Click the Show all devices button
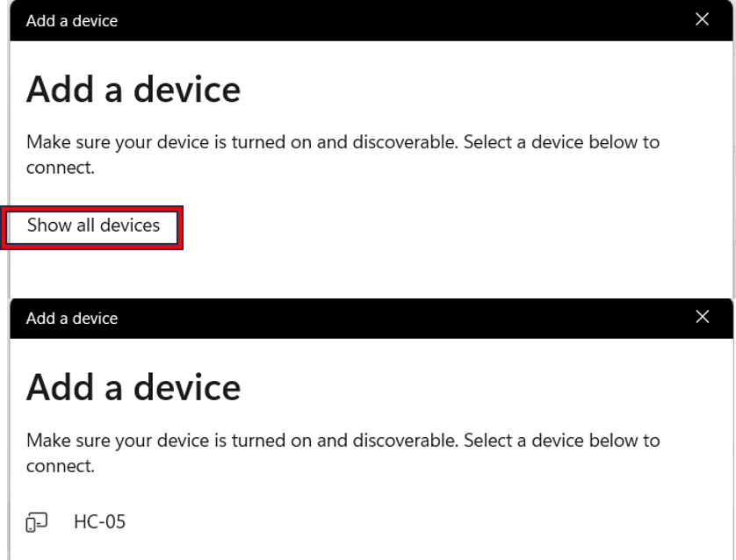 click(x=93, y=226)
